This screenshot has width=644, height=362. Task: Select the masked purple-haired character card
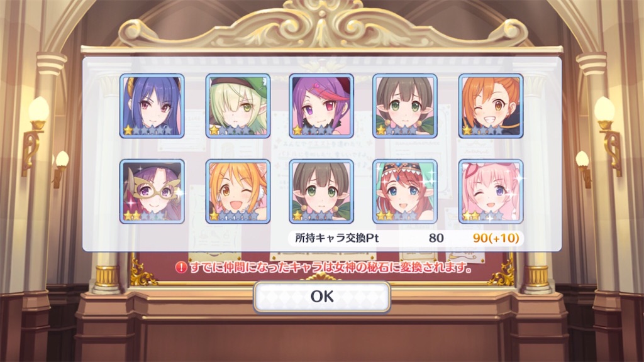[152, 192]
